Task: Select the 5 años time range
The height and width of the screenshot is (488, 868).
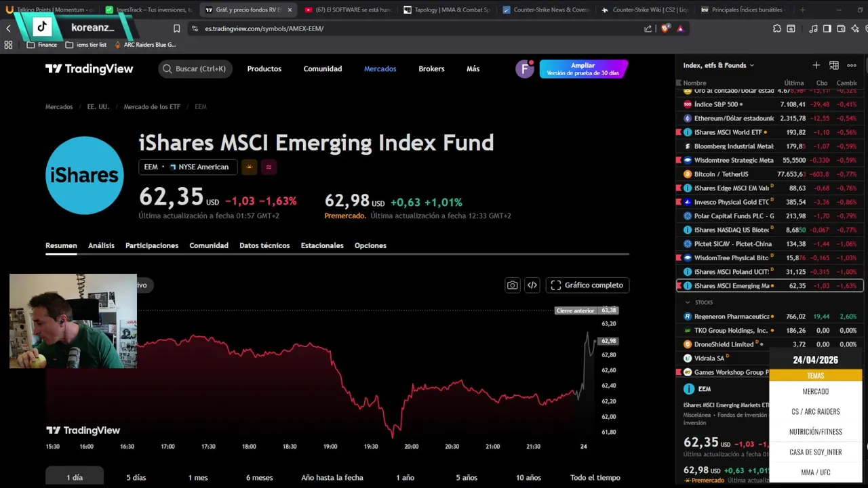Action: 467,477
